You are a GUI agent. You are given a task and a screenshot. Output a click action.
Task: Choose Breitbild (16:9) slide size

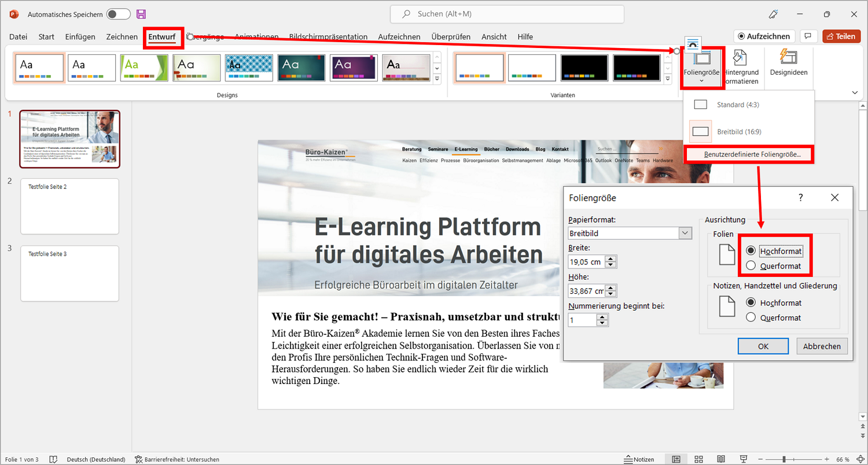[749, 131]
